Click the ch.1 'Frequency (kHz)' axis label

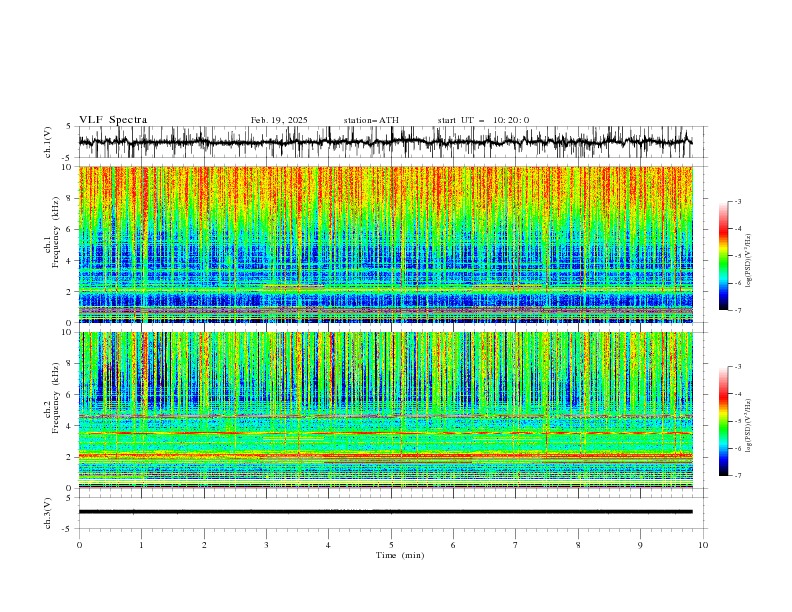tap(56, 232)
